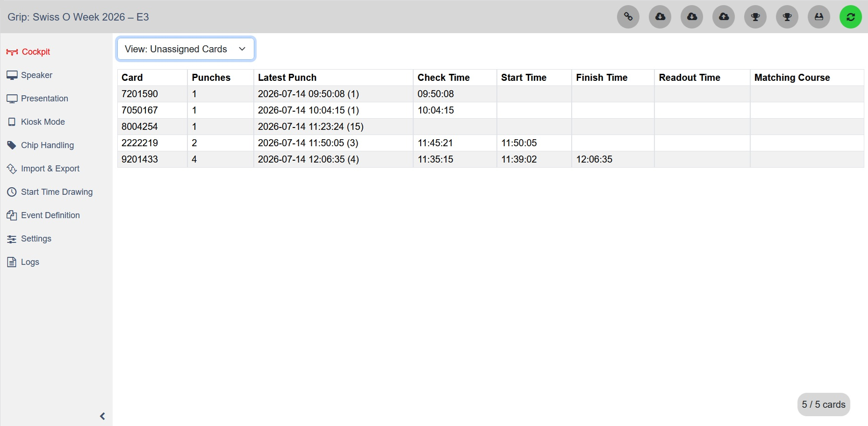Open Settings from the sidebar
Viewport: 868px width, 426px height.
coord(29,239)
